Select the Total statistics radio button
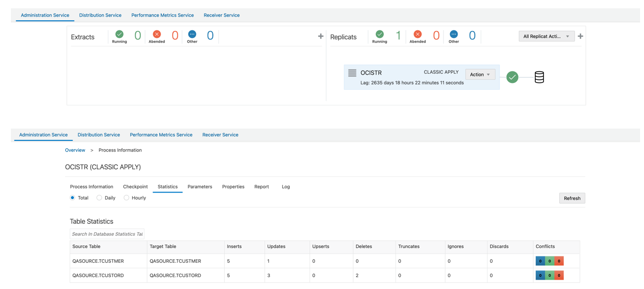Image resolution: width=644 pixels, height=289 pixels. (72, 198)
